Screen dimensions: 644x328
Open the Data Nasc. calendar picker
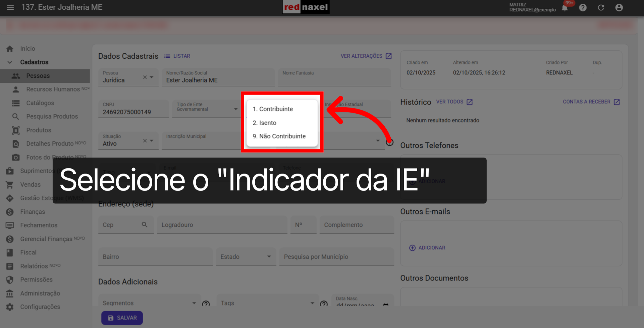[x=385, y=305]
